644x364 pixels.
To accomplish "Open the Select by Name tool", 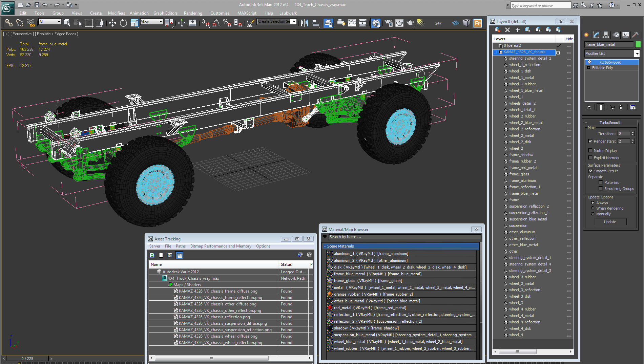I will [78, 23].
